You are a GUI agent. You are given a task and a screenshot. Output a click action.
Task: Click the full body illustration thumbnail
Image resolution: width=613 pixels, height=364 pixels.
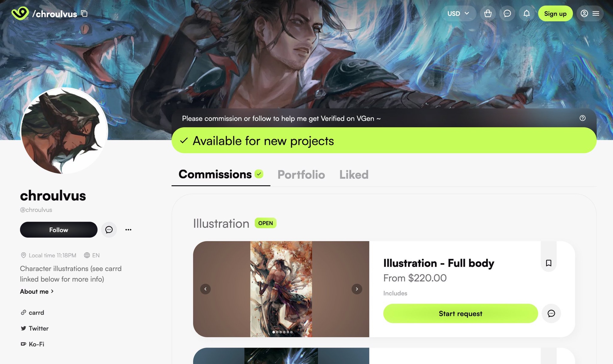coord(281,289)
